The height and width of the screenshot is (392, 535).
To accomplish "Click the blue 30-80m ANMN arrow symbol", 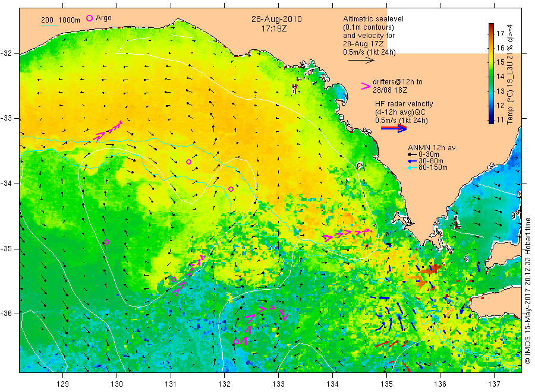I will 412,161.
